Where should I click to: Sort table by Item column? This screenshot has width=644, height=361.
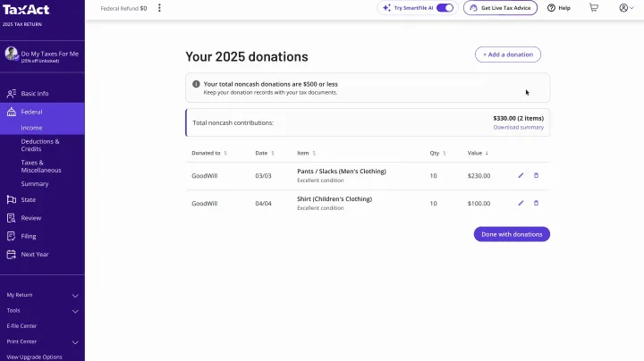point(307,153)
